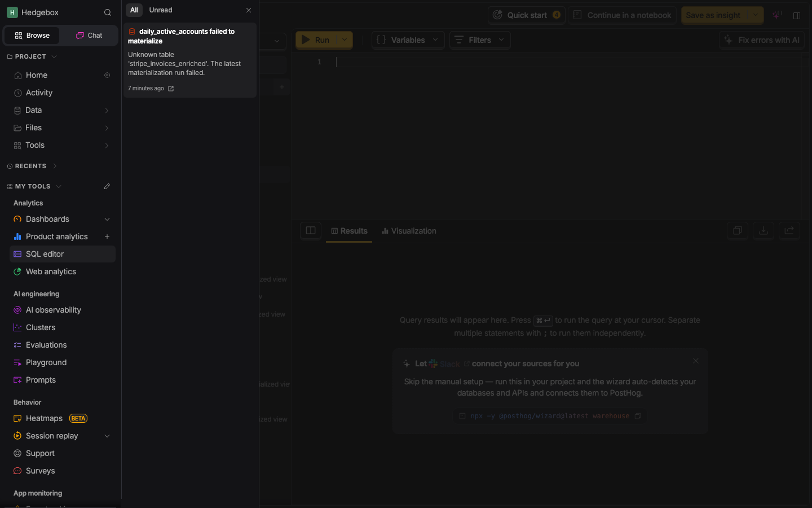This screenshot has height=508, width=812.
Task: Open Heatmaps BETA
Action: 51,418
